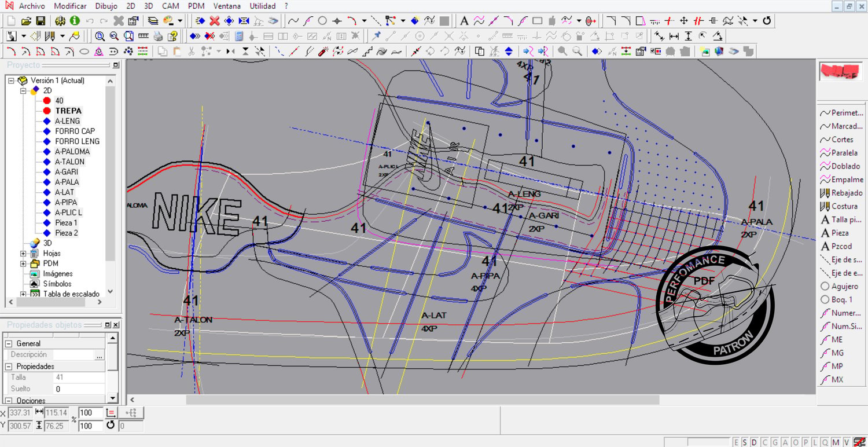Click the blue pushpin icon

click(377, 36)
